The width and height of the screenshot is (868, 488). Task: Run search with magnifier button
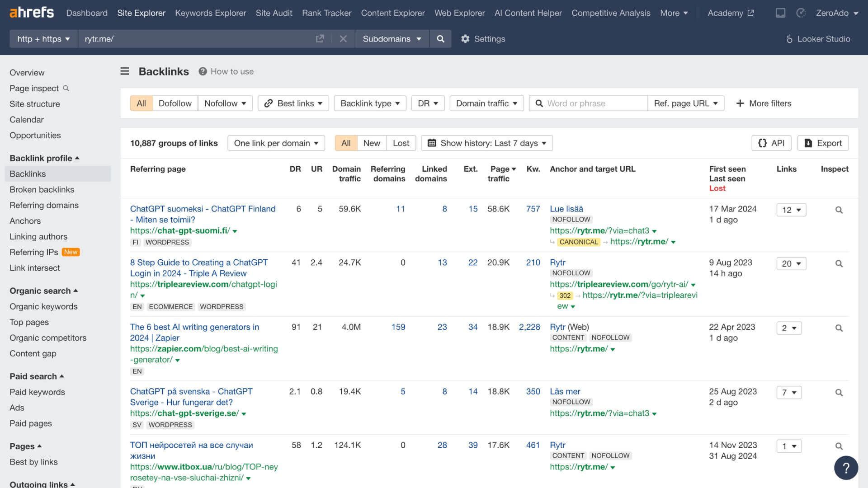[440, 39]
